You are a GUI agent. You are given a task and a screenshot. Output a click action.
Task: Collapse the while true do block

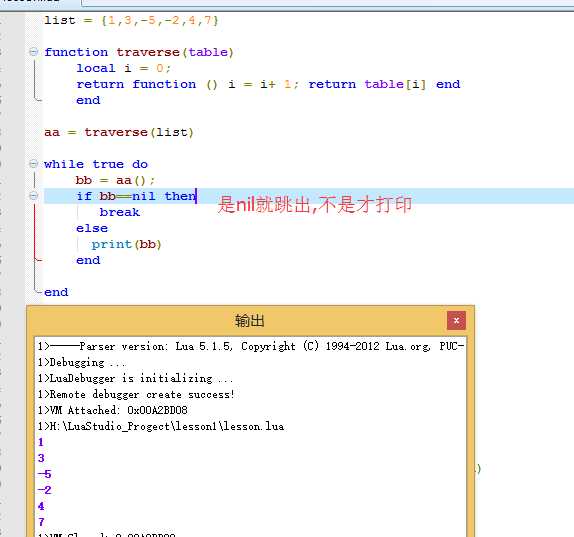click(x=33, y=164)
